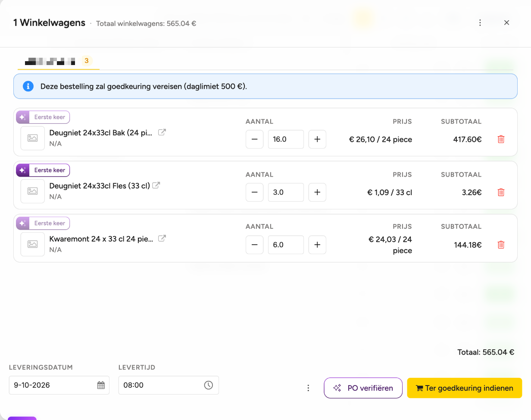Delete the Kwaremont 24 x 33 cl item
The width and height of the screenshot is (531, 420).
pos(501,245)
